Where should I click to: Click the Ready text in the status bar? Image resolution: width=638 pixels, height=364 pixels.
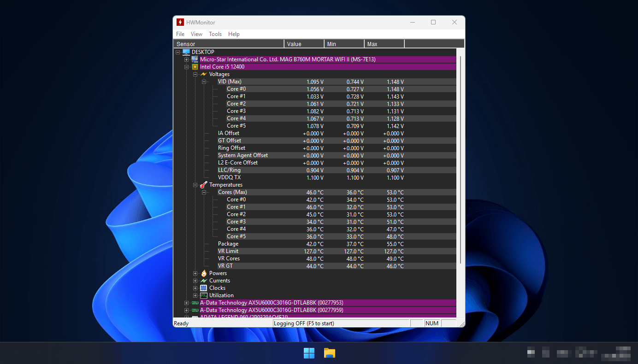(181, 323)
